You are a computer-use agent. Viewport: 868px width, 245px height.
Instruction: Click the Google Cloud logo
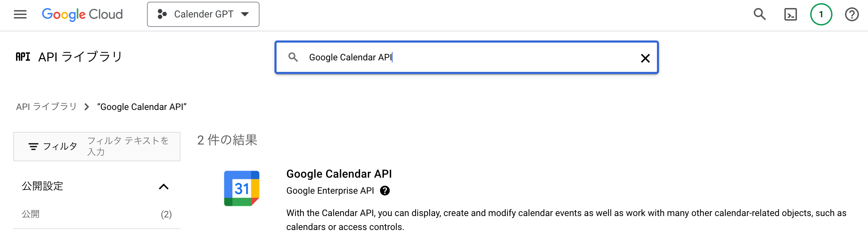[82, 14]
